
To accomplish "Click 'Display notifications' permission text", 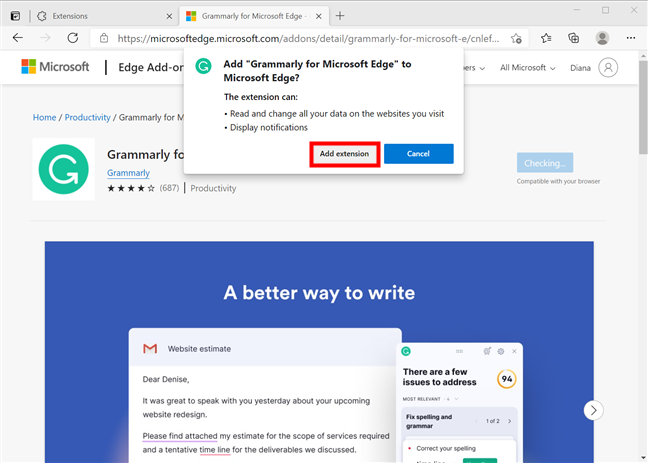I will 269,128.
